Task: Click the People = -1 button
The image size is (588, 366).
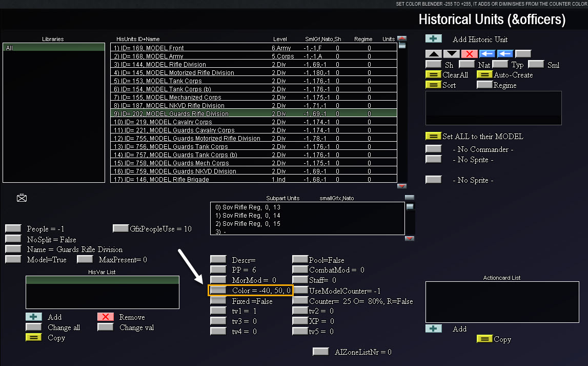Action: pyautogui.click(x=13, y=228)
